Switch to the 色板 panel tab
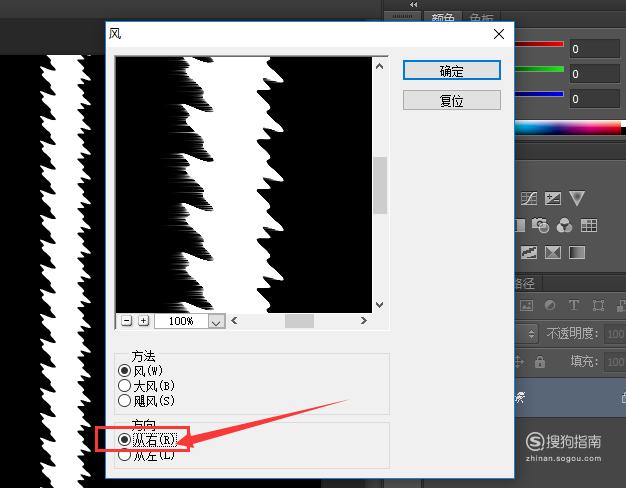Image resolution: width=626 pixels, height=488 pixels. pyautogui.click(x=481, y=17)
